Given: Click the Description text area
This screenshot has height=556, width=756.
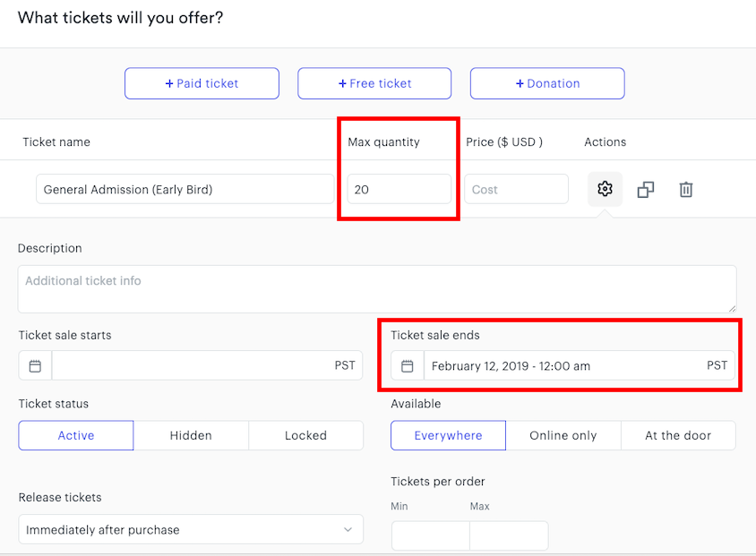Looking at the screenshot, I should (377, 287).
